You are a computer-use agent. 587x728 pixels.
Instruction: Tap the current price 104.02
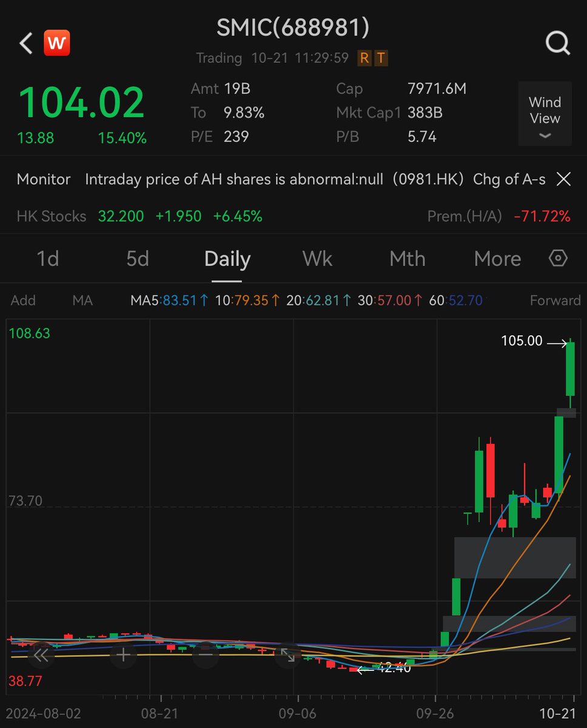81,103
